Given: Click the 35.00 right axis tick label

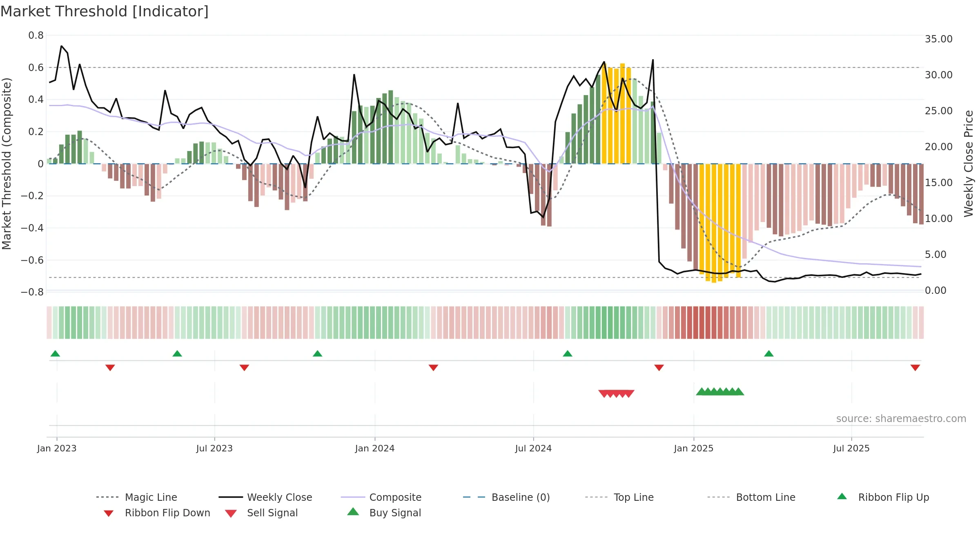Looking at the screenshot, I should (x=939, y=39).
